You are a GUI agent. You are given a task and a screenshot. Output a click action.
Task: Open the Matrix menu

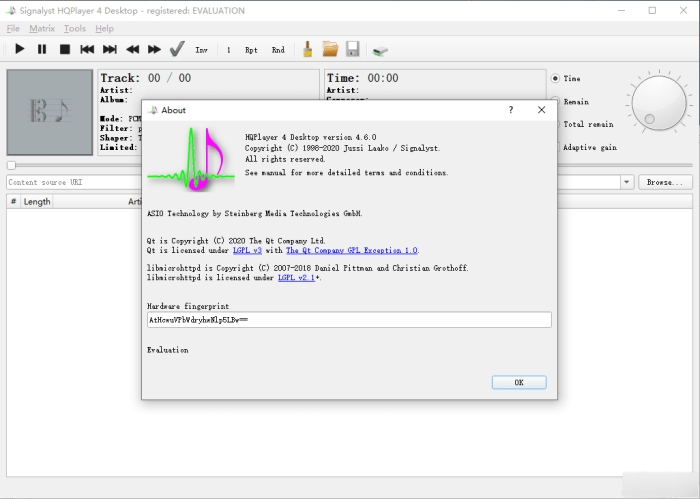(42, 29)
